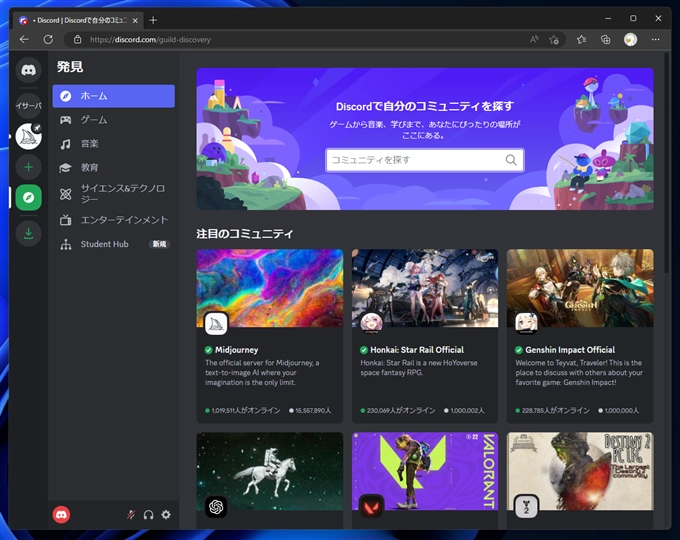This screenshot has width=680, height=540.
Task: Click the Destiny 2 card avatar
Action: [526, 506]
